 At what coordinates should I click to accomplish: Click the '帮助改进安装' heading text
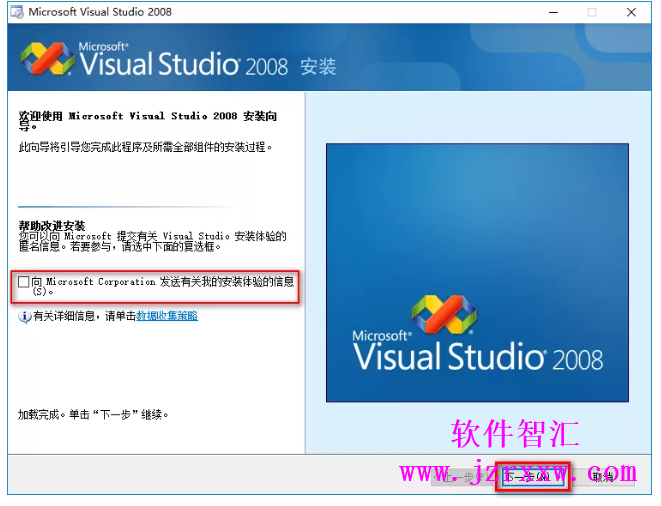(x=52, y=226)
